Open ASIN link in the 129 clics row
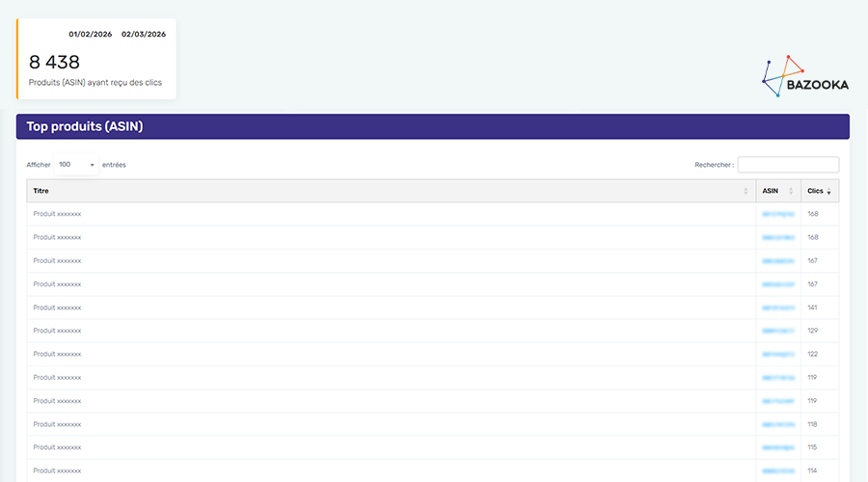 tap(778, 331)
